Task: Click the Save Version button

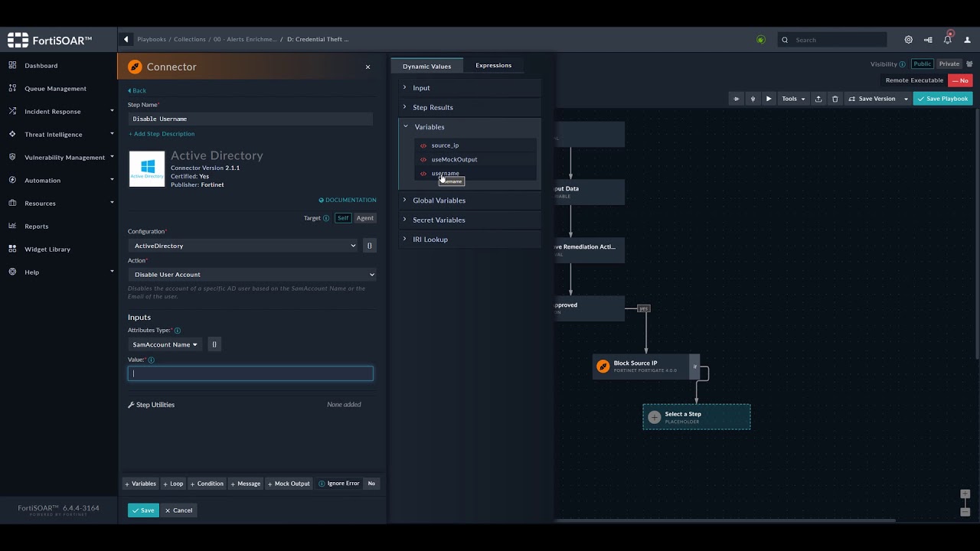Action: [872, 99]
